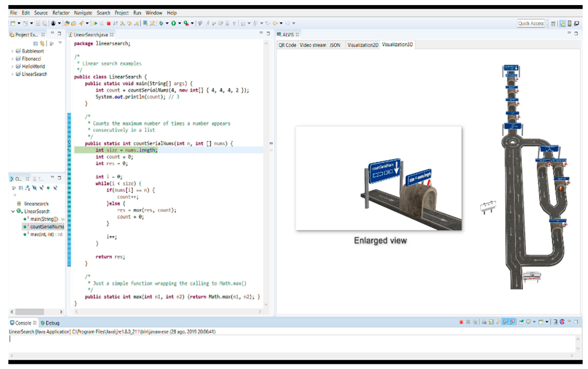
Task: Click the Debug bug icon in toolbar
Action: click(161, 23)
